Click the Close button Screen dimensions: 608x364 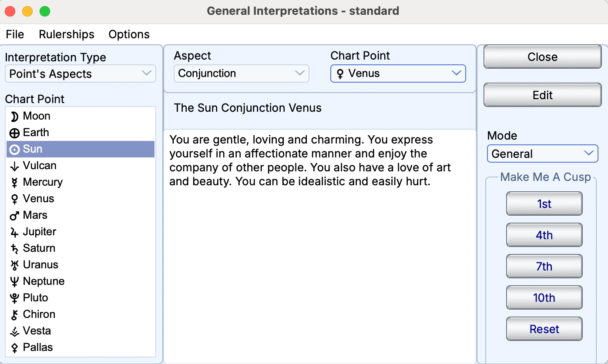542,57
